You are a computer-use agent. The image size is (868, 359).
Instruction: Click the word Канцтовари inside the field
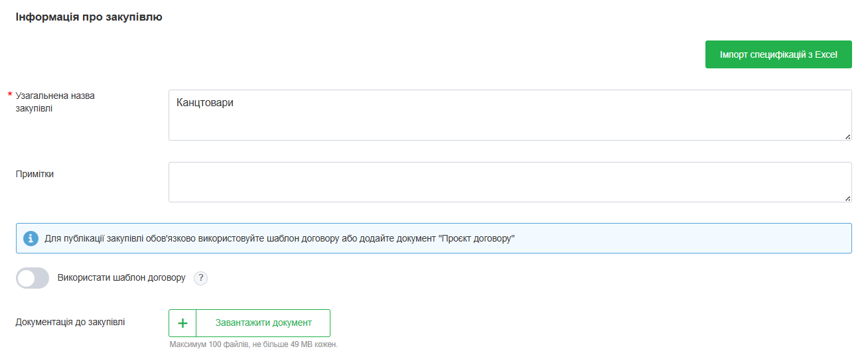point(205,103)
